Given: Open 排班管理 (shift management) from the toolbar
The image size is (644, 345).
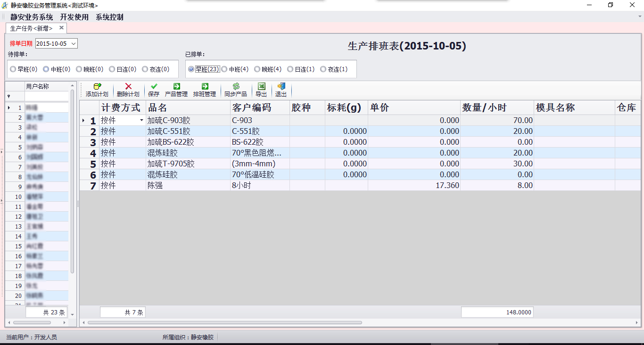Looking at the screenshot, I should coord(204,90).
